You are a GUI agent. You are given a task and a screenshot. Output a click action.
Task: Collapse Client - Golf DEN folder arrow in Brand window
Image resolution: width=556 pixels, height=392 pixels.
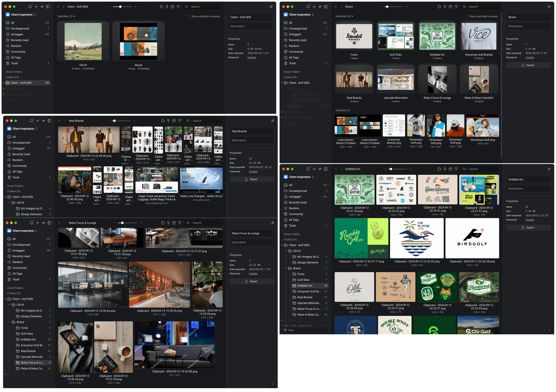(x=282, y=83)
